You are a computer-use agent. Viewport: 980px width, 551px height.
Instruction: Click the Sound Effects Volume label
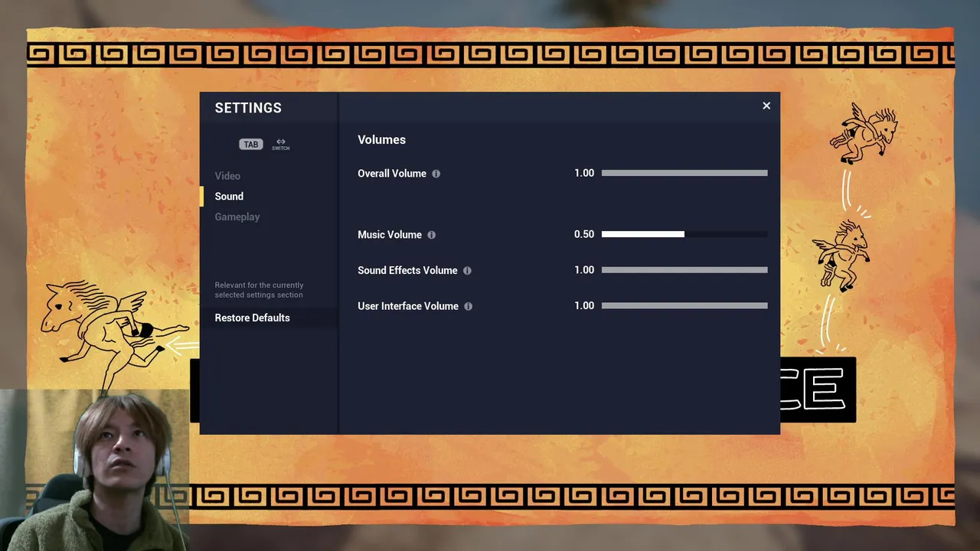coord(407,270)
